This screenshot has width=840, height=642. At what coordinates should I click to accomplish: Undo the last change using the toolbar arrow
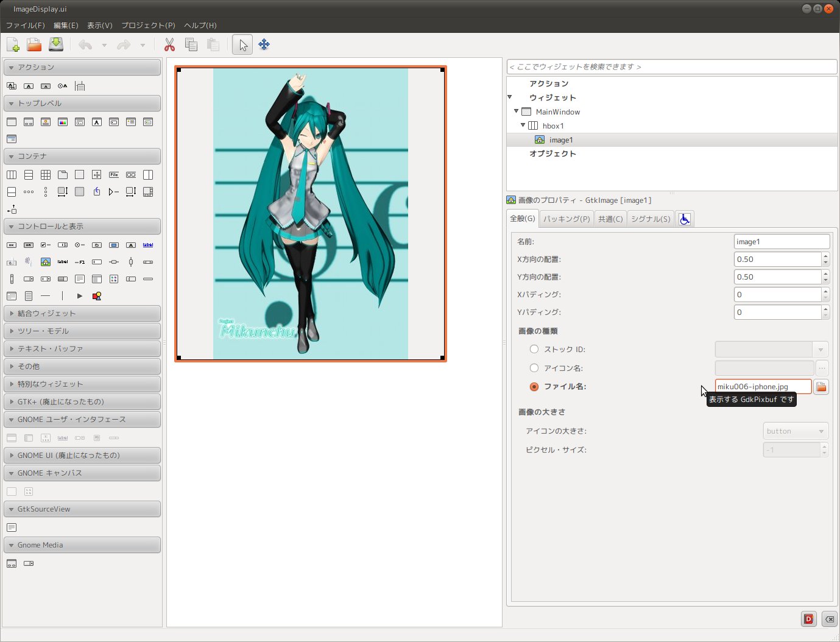tap(85, 44)
